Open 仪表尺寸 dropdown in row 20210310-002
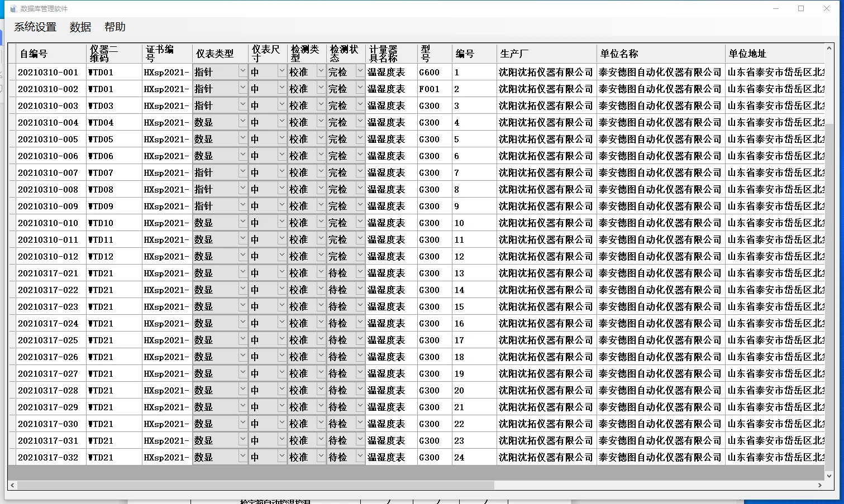The width and height of the screenshot is (844, 504). (x=282, y=88)
